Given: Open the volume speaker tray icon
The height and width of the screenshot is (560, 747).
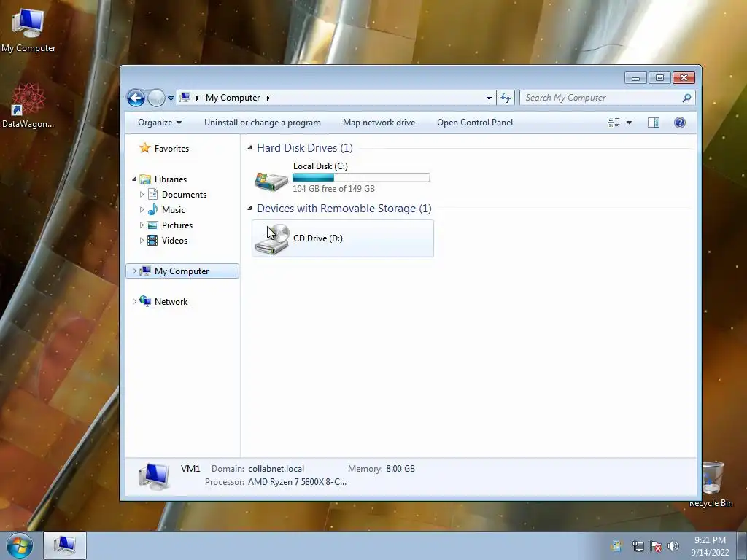Looking at the screenshot, I should (673, 547).
